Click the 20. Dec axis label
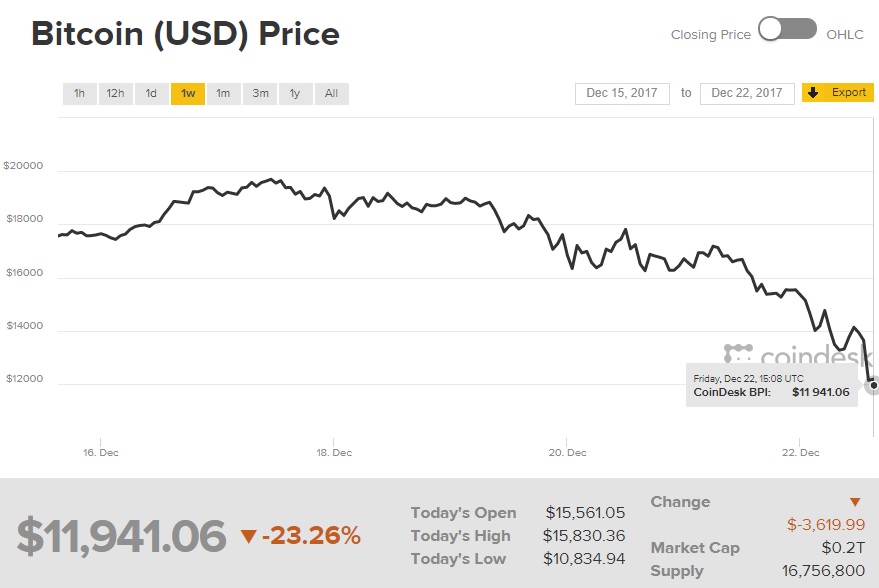Viewport: 879px width, 588px height. click(x=567, y=452)
